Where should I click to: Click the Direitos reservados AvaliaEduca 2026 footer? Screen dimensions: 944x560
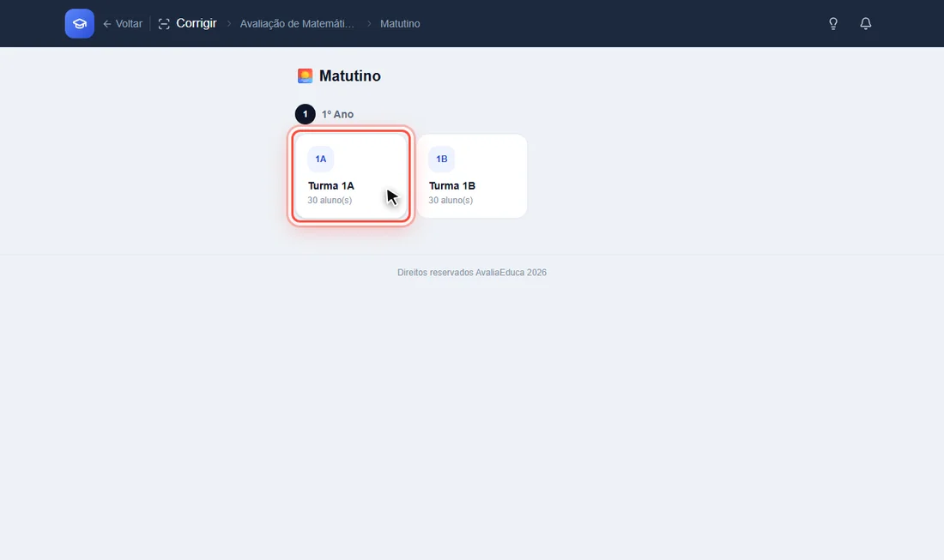coord(472,273)
